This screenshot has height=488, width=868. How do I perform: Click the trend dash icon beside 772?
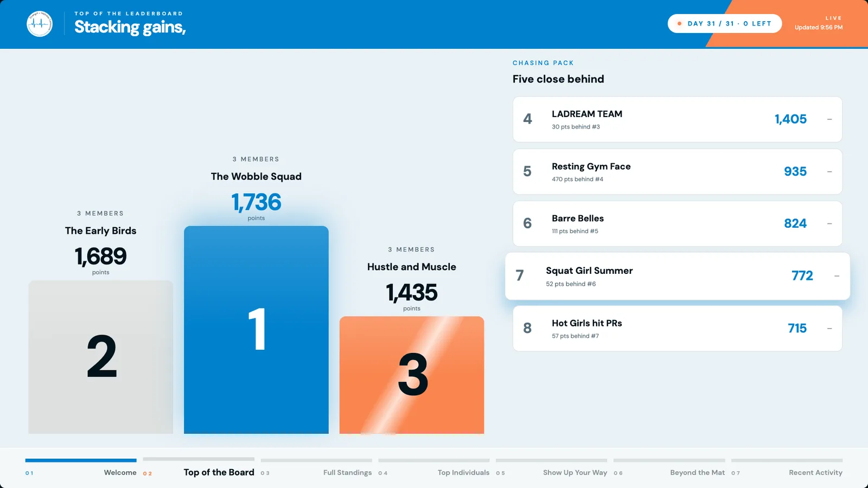[x=837, y=276]
